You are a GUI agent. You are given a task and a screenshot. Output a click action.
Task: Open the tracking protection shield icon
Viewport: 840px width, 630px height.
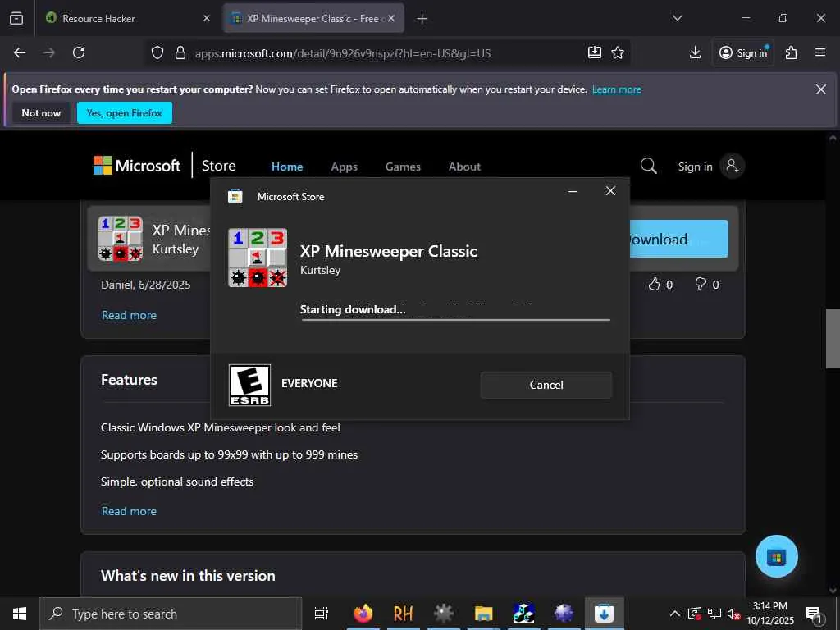click(x=157, y=52)
